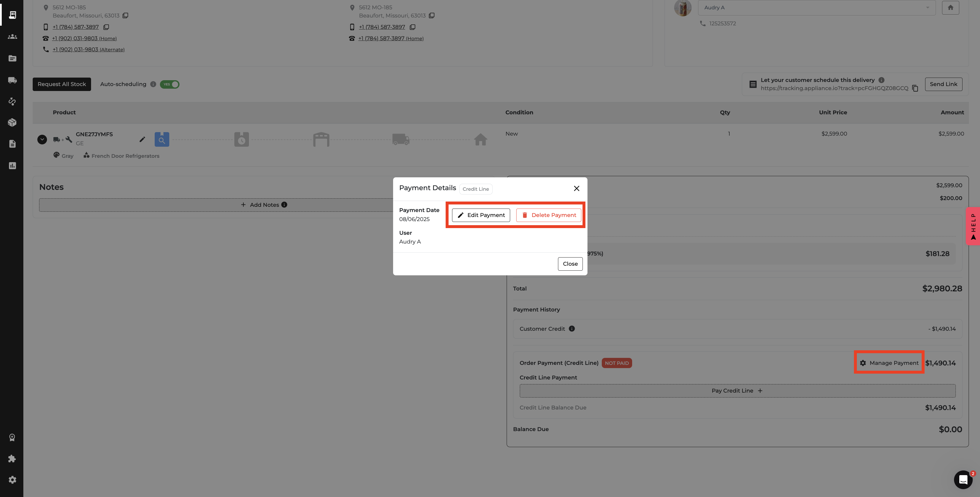Image resolution: width=980 pixels, height=497 pixels.
Task: Click Manage Payment button
Action: [889, 363]
